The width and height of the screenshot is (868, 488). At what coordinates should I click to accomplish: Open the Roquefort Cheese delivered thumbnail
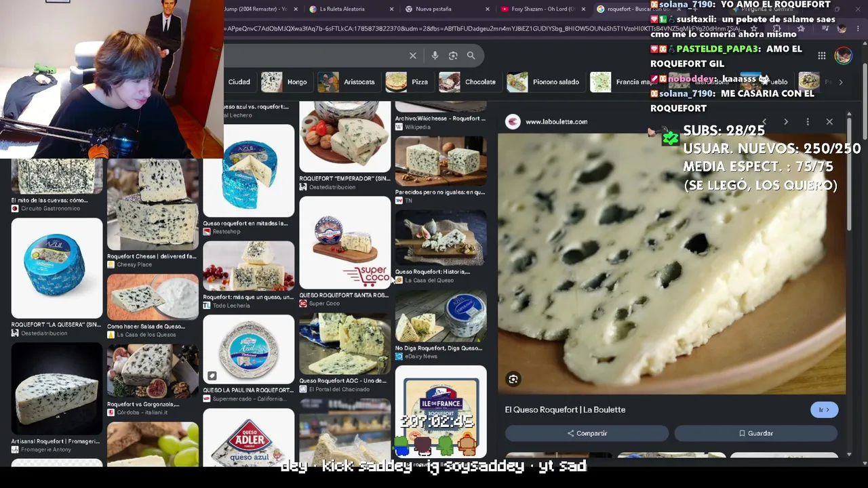[x=153, y=205]
